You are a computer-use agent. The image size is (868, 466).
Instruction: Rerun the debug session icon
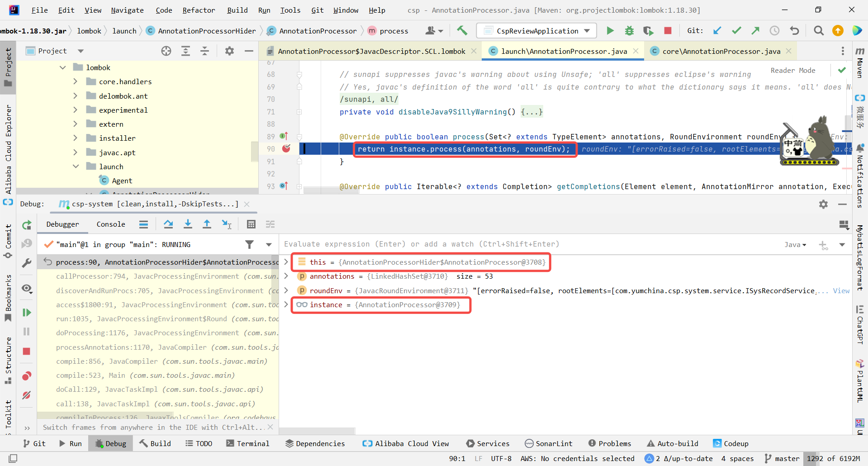coord(27,225)
